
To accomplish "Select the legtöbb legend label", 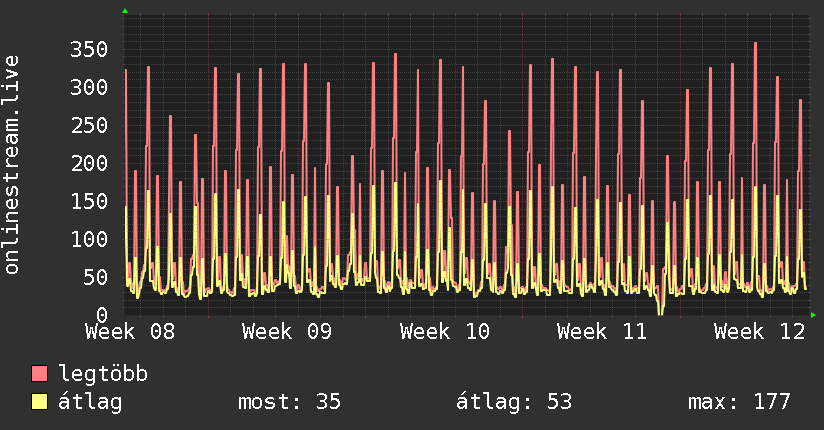I will coord(103,374).
